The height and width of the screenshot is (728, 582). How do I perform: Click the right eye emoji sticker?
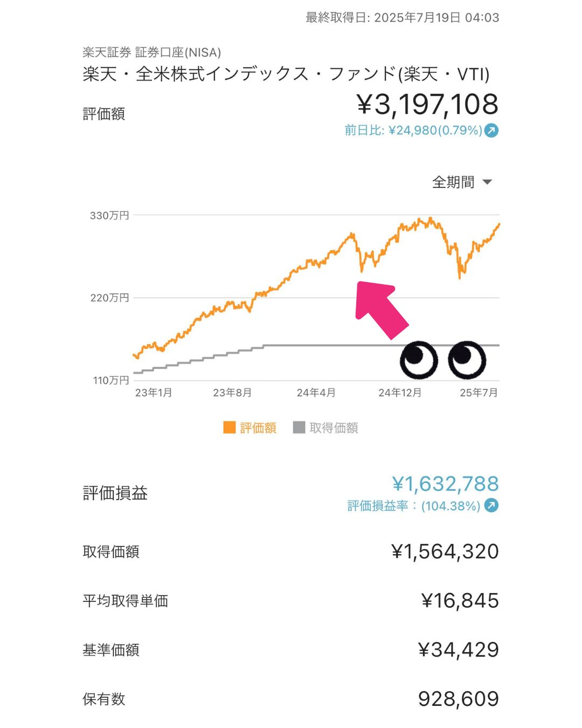[467, 360]
